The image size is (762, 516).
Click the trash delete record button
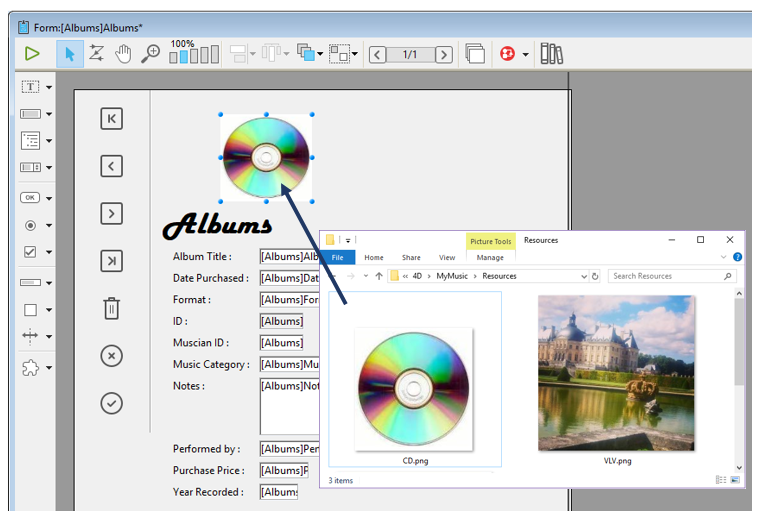coord(111,308)
